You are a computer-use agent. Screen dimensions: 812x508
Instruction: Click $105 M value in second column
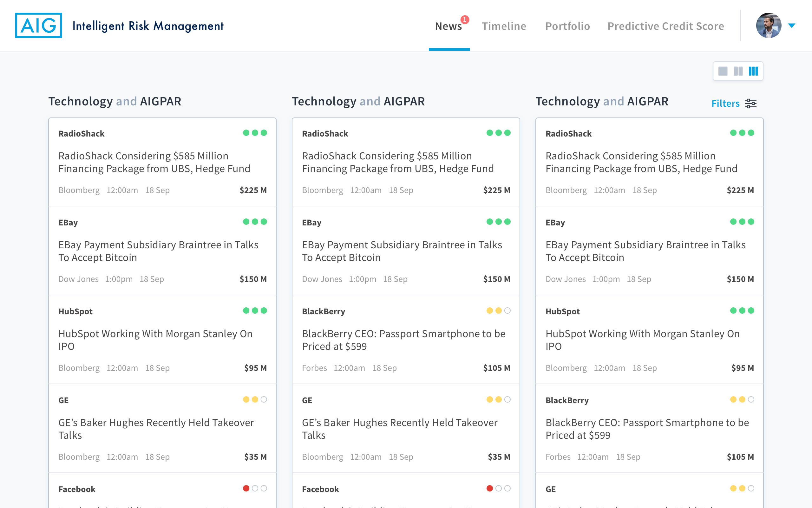497,368
